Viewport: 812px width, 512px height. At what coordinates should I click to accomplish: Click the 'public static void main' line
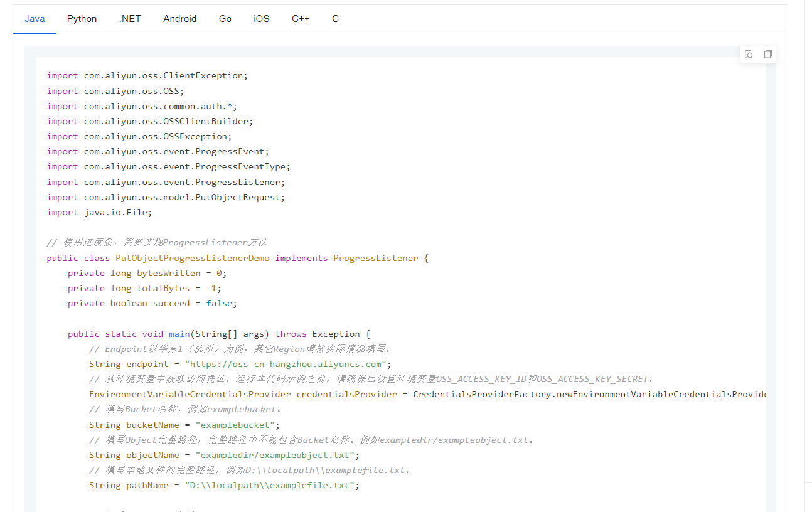click(220, 334)
